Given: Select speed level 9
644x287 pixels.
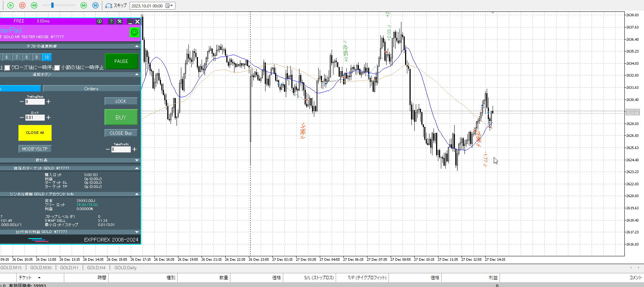Looking at the screenshot, I should point(37,57).
